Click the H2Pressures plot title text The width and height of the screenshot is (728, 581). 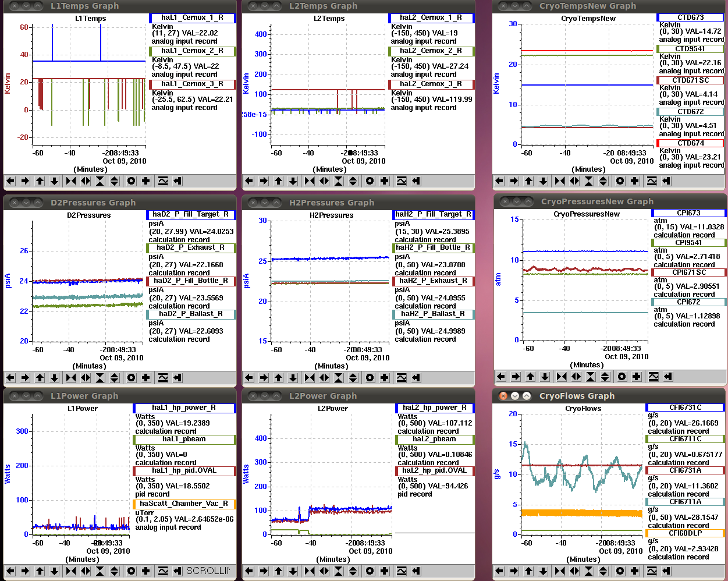click(331, 215)
